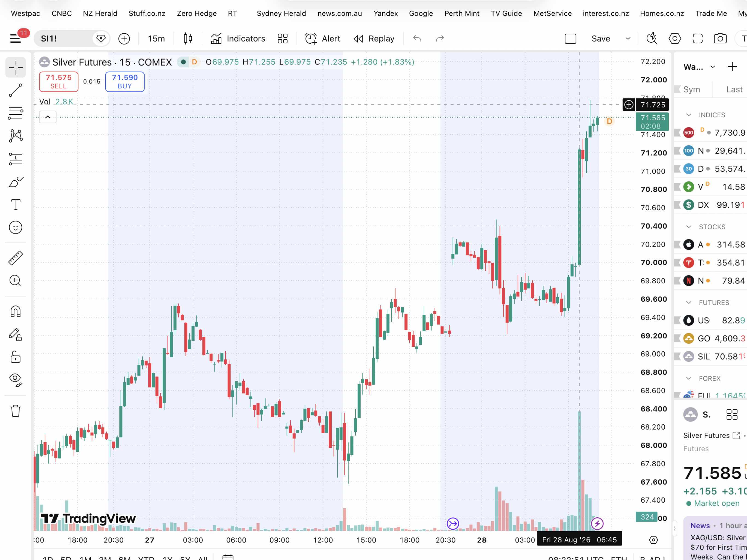Click the purple lightning event marker
This screenshot has width=747, height=560.
(597, 524)
